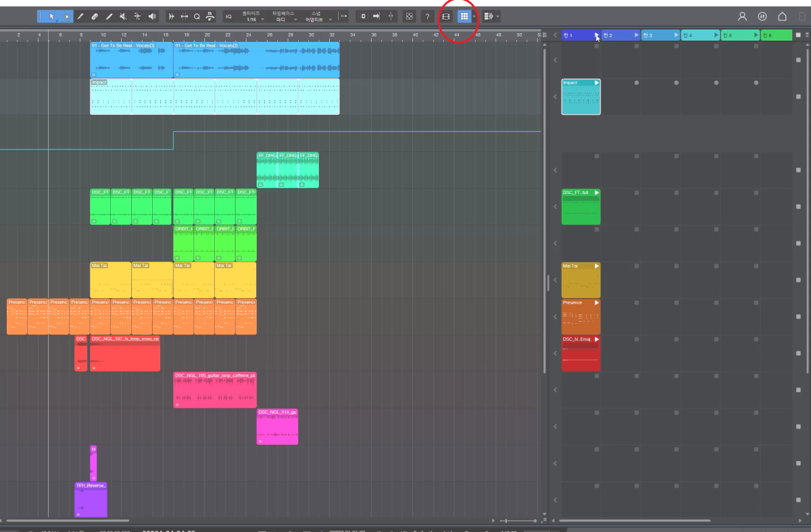The image size is (811, 532).
Task: Toggle record circle in Impact row scene 5
Action: tap(756, 82)
